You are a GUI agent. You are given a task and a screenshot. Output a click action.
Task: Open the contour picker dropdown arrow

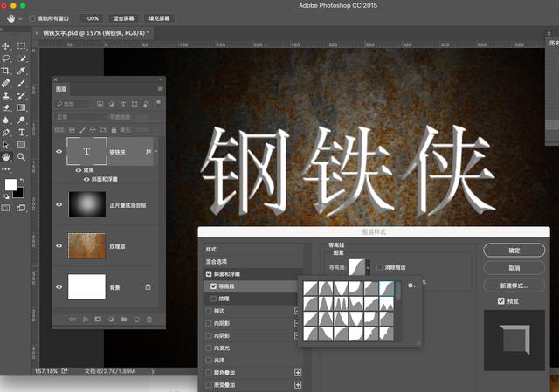pyautogui.click(x=369, y=267)
